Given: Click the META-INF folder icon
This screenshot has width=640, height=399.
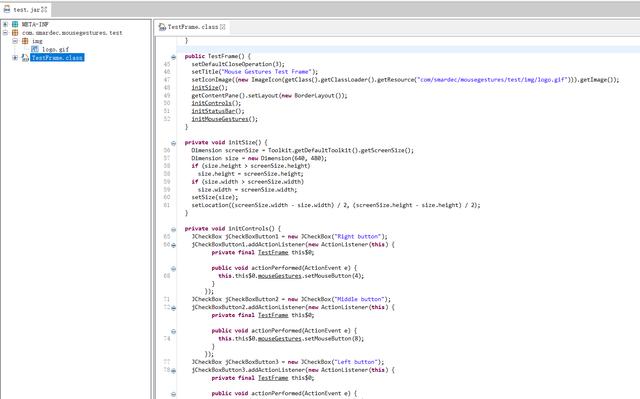Looking at the screenshot, I should [15, 24].
